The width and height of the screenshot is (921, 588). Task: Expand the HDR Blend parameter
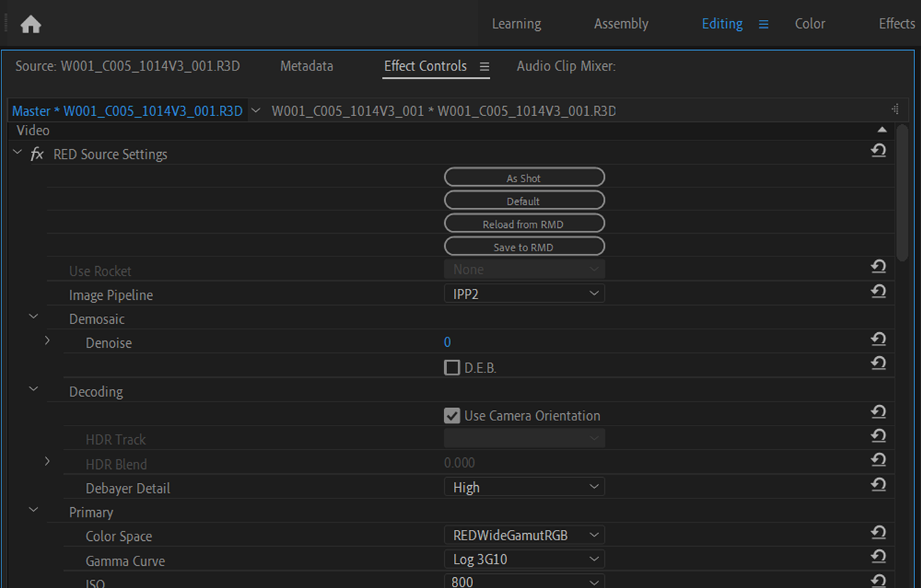48,462
